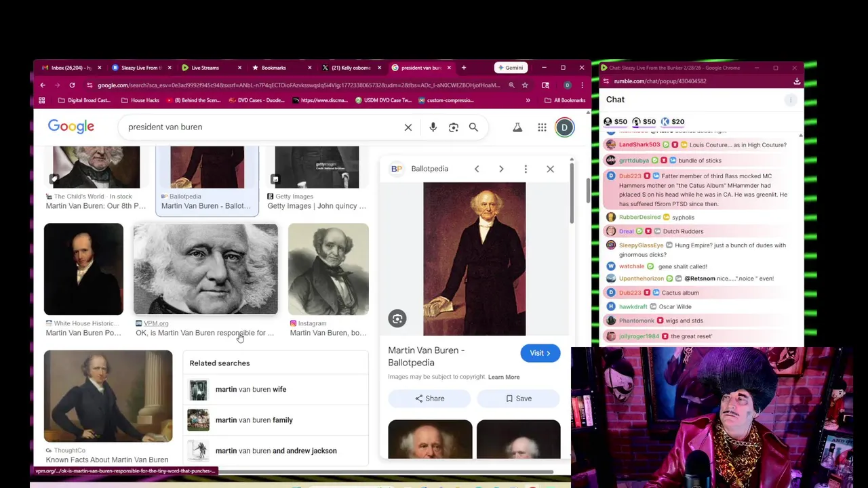The image size is (868, 488).
Task: Open Chrome profile avatar in toolbar
Action: [568, 85]
